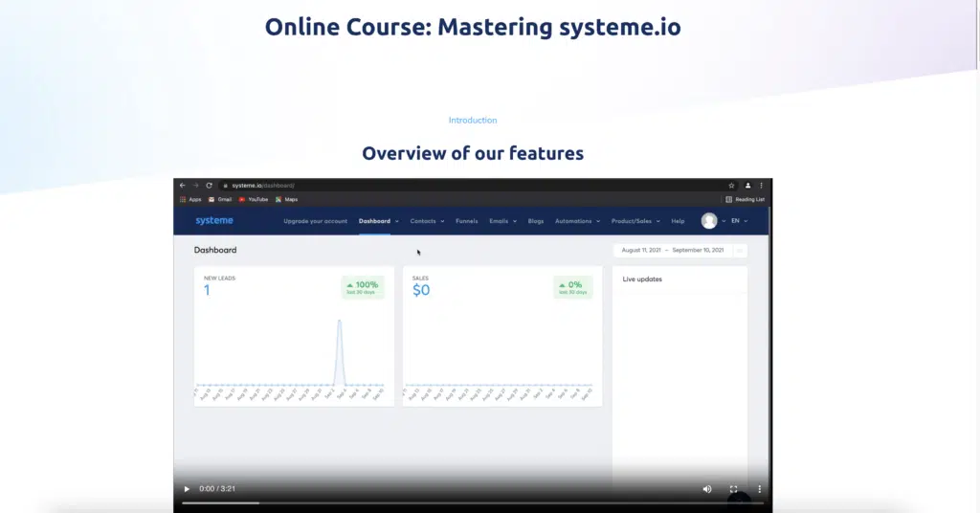Open the Blogs menu item

535,221
